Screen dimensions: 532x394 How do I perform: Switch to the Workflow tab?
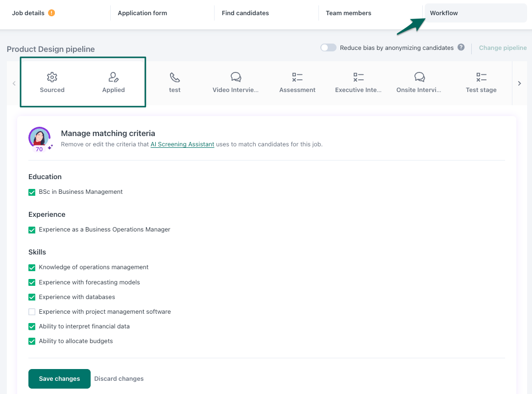[x=443, y=13]
